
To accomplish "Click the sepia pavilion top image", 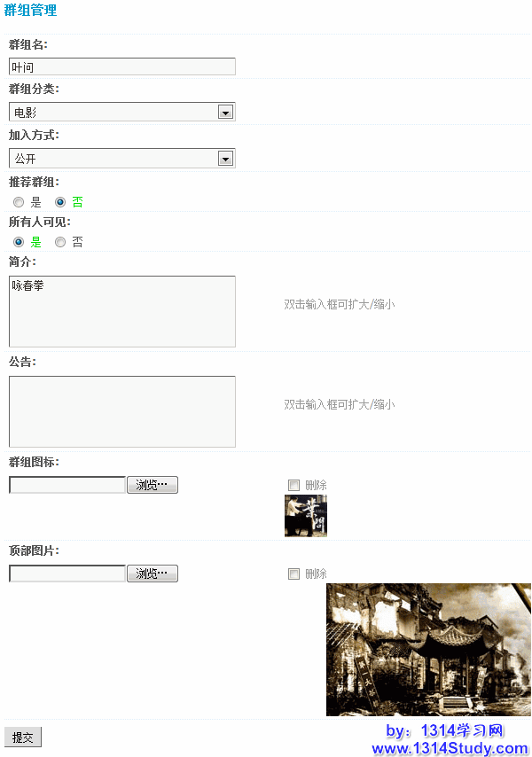I will (x=428, y=650).
